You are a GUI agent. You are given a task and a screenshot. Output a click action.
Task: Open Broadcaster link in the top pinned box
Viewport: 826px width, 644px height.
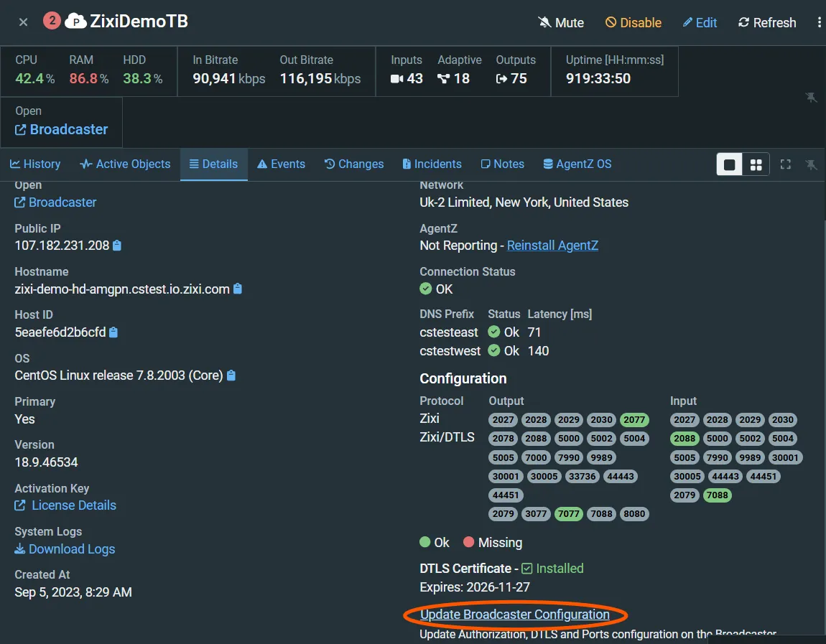(61, 129)
